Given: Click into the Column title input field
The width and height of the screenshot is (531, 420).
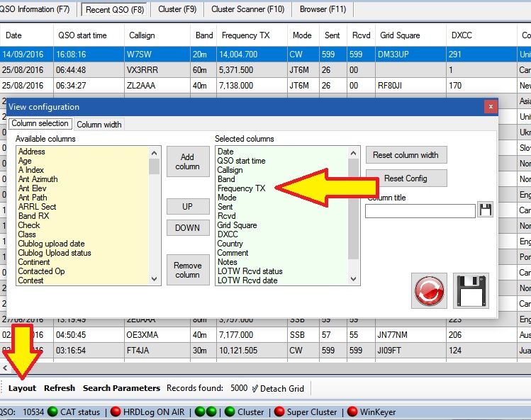Looking at the screenshot, I should [x=420, y=211].
